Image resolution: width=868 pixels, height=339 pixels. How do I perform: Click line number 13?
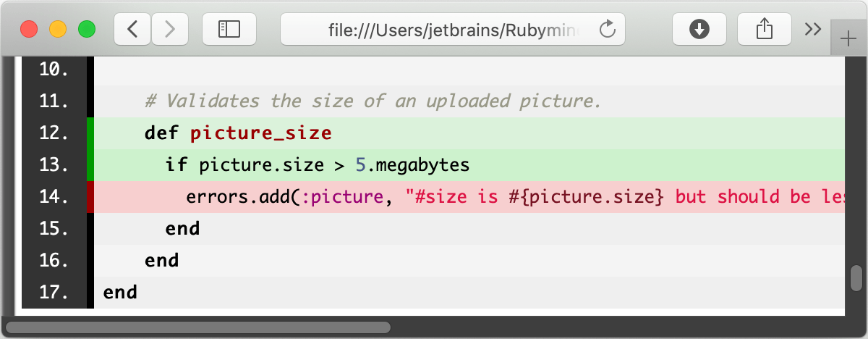click(54, 165)
